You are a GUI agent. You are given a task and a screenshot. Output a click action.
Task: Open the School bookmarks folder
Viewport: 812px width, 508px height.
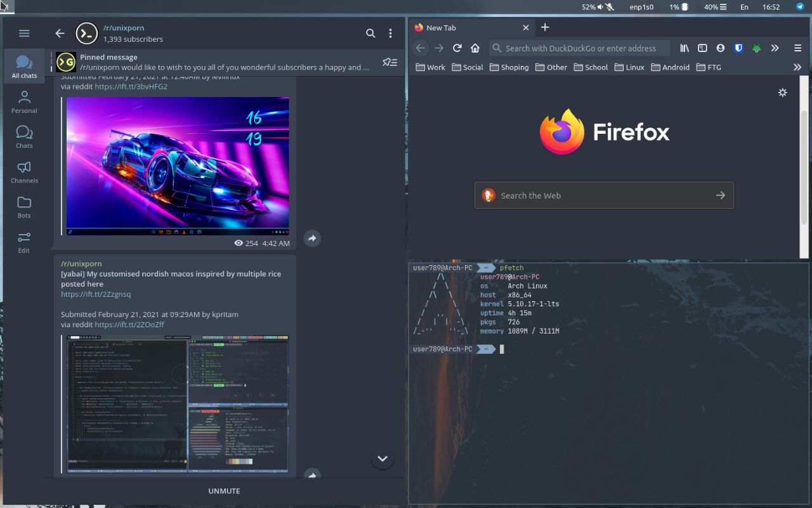[x=590, y=67]
